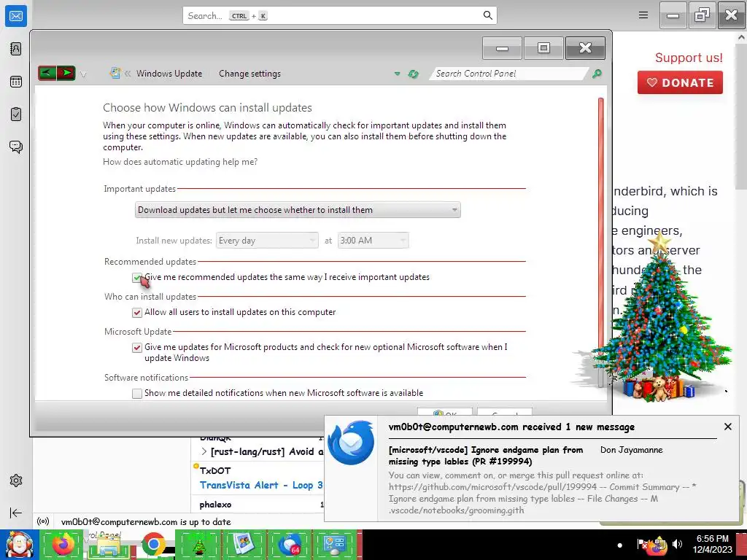
Task: Open the Every day install frequency dropdown
Action: [x=267, y=241]
